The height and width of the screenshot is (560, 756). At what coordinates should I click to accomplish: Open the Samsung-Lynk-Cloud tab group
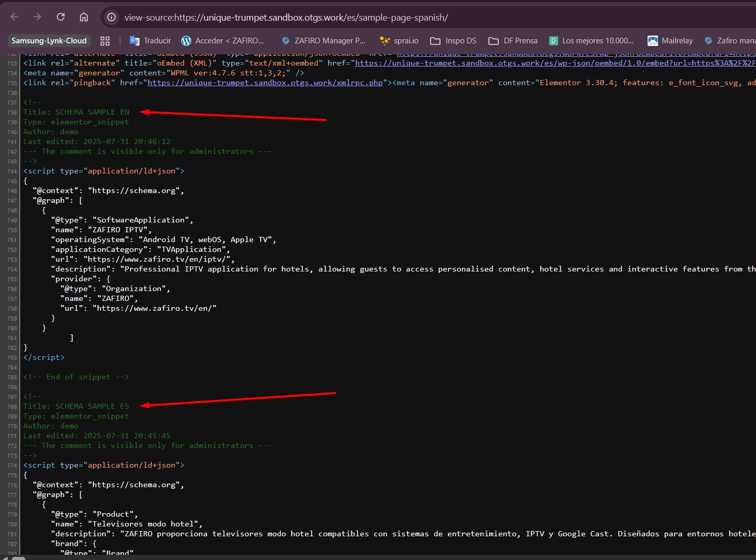coord(49,41)
